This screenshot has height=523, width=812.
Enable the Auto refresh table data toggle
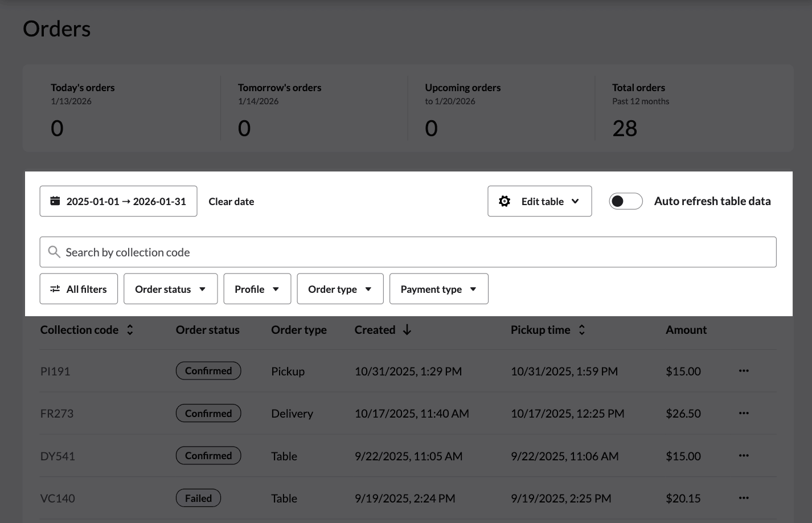(626, 201)
